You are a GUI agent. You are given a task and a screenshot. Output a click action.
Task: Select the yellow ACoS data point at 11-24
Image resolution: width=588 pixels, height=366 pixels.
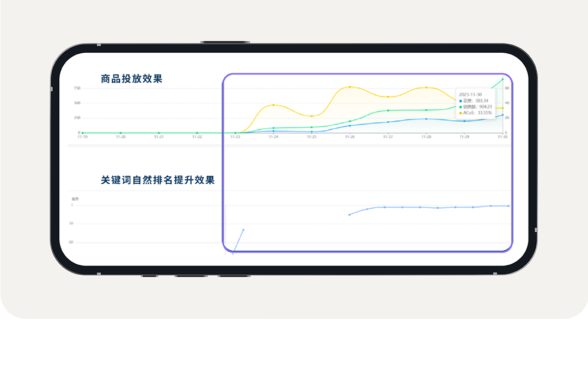pyautogui.click(x=273, y=105)
